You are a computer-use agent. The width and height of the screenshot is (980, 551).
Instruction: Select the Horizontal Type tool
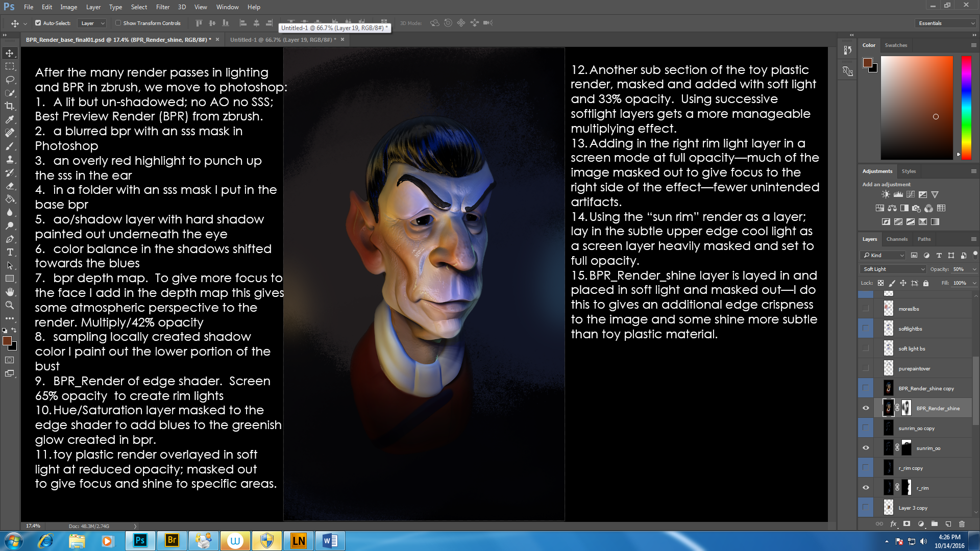10,252
